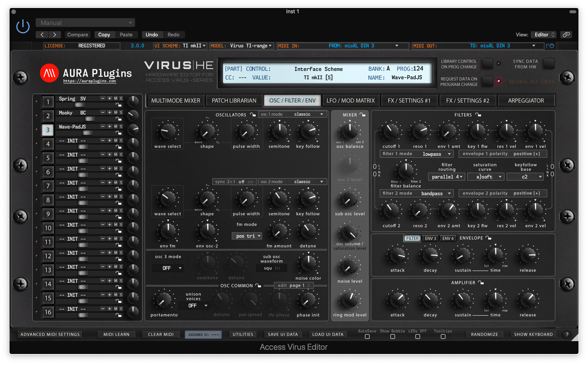Toggle Library Control on Prog Change switch
Image resolution: width=588 pixels, height=365 pixels.
487,64
